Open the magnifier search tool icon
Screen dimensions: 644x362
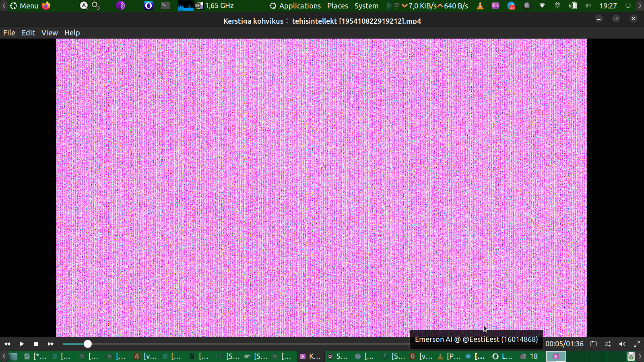coord(84,6)
